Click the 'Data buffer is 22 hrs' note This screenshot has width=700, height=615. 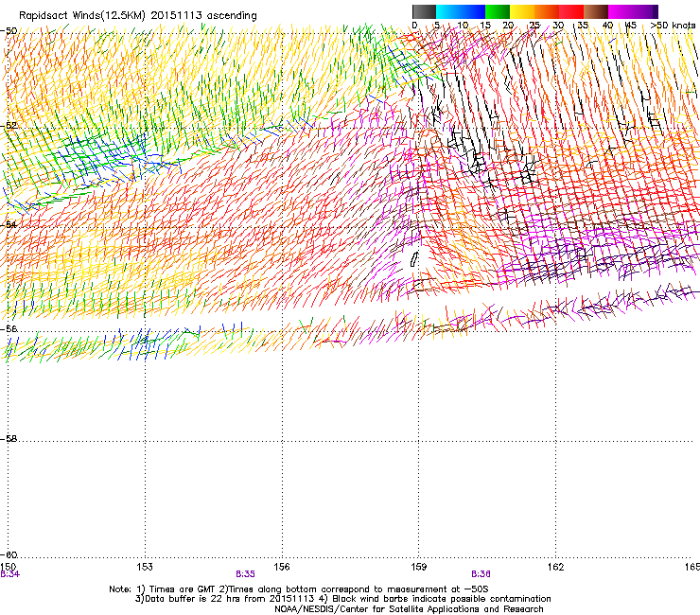[223, 599]
